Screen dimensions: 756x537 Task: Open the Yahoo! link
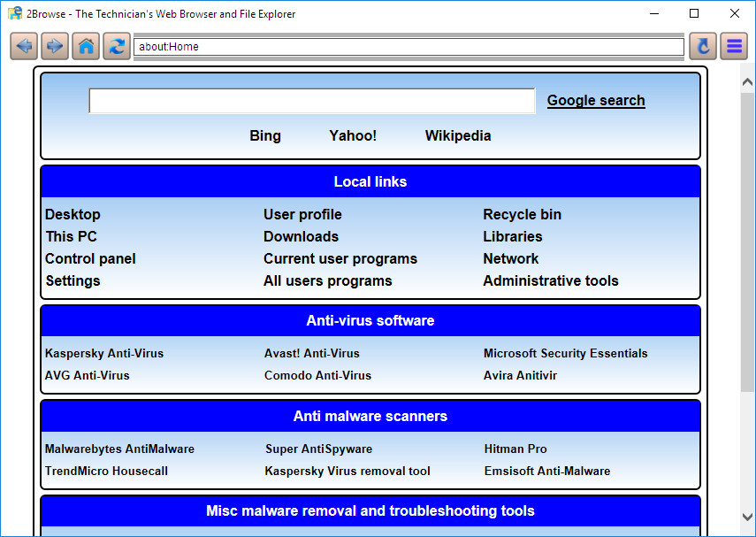(x=353, y=135)
